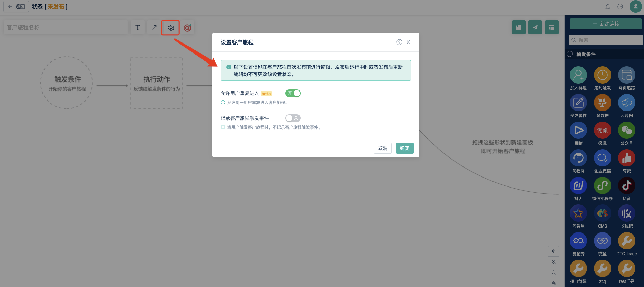The image size is (644, 287).
Task: Select the test千寻 trigger icon
Action: pos(627,268)
